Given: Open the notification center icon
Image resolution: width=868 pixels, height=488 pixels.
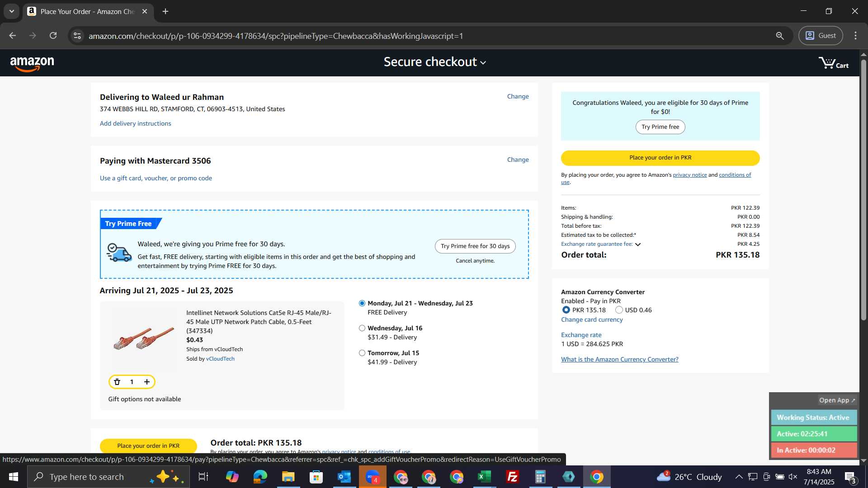Looking at the screenshot, I should tap(851, 477).
